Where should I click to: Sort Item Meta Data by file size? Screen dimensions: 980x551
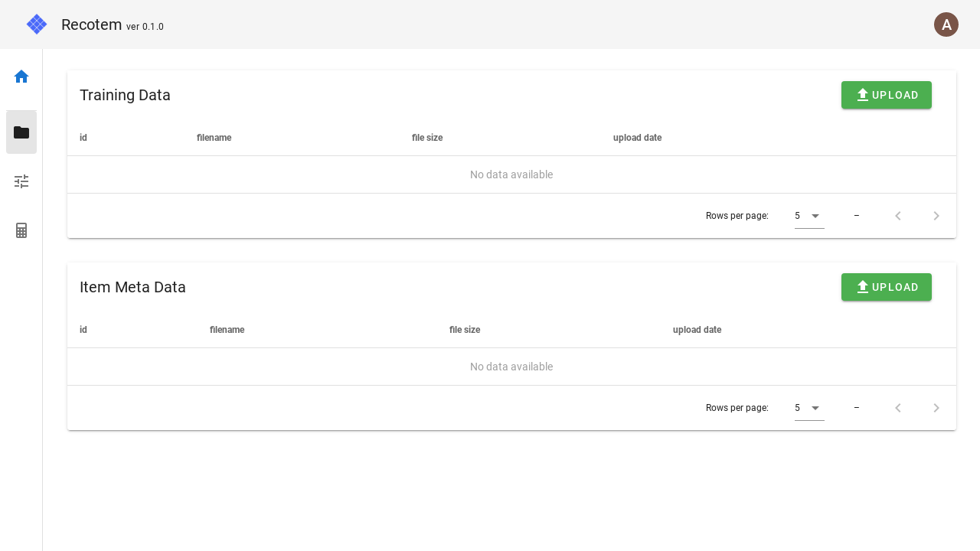(x=465, y=330)
